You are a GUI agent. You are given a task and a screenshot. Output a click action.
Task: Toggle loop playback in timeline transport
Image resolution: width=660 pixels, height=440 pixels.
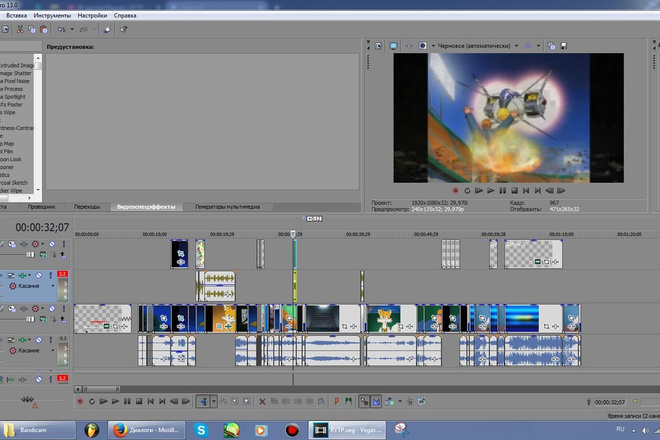[x=92, y=402]
